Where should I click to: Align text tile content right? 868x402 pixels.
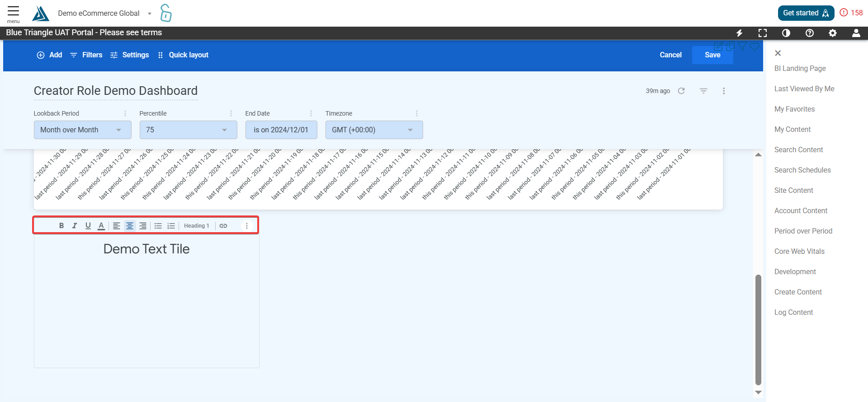tap(143, 226)
